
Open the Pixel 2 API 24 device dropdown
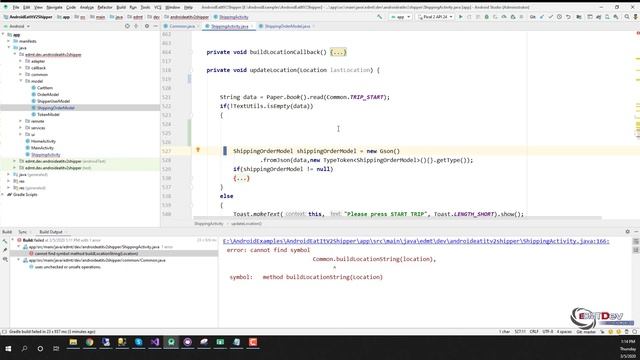click(435, 17)
